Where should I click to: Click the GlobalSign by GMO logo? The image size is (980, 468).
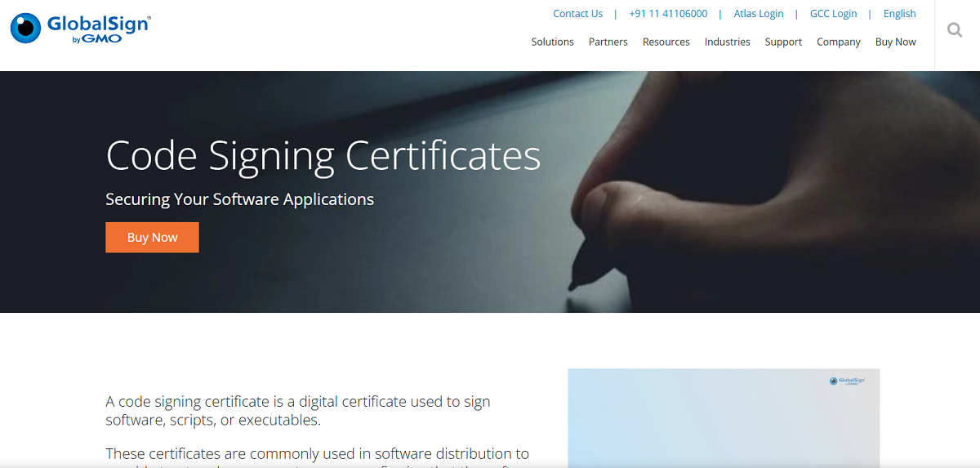[x=80, y=29]
